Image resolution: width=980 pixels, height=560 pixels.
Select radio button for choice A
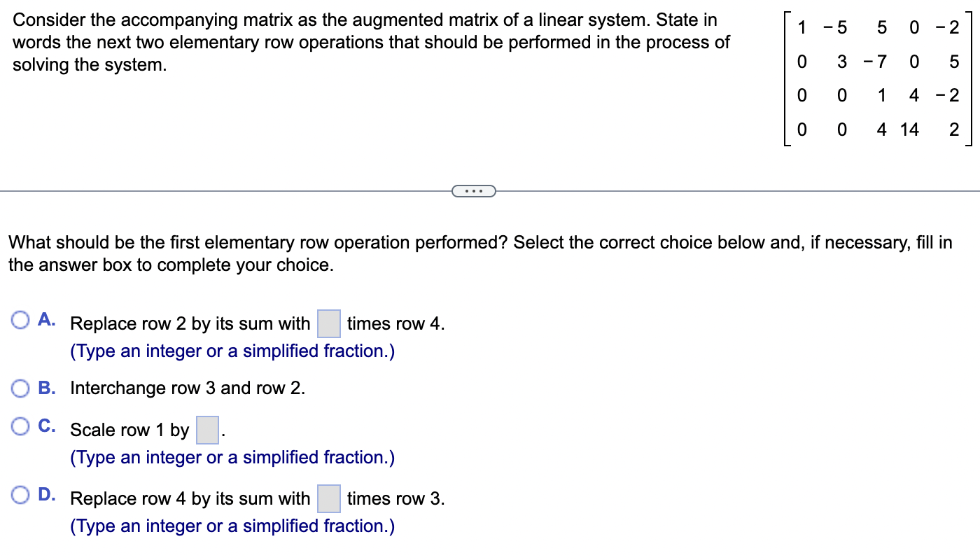click(20, 319)
